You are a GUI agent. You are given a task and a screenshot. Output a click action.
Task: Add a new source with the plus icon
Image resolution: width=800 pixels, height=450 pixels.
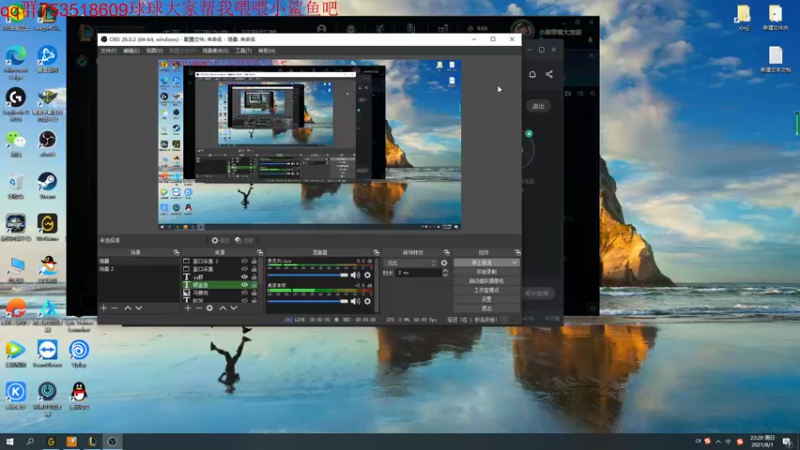(x=187, y=308)
